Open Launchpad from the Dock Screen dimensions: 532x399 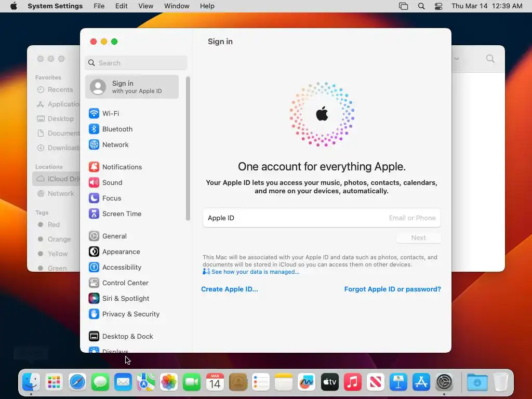click(x=54, y=382)
